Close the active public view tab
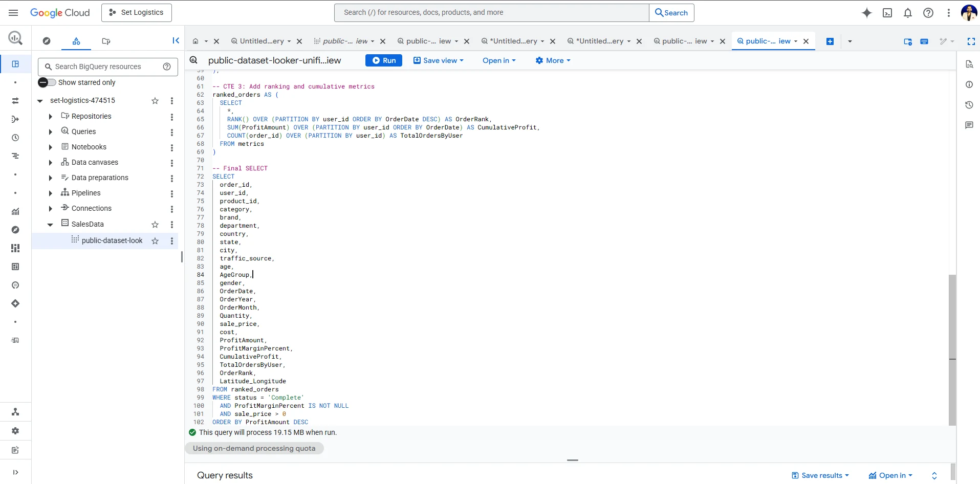 tap(806, 41)
